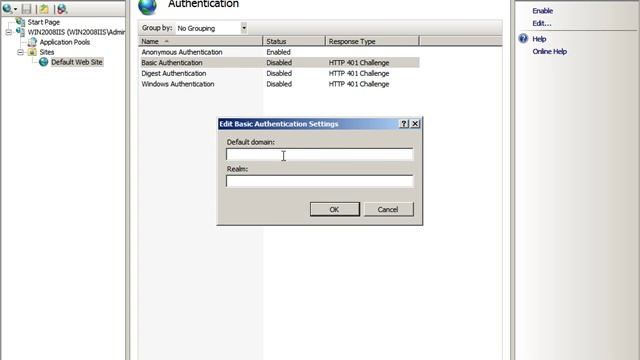
Task: Click Windows Authentication's HTTP 401 Challenge cell
Action: tap(359, 84)
